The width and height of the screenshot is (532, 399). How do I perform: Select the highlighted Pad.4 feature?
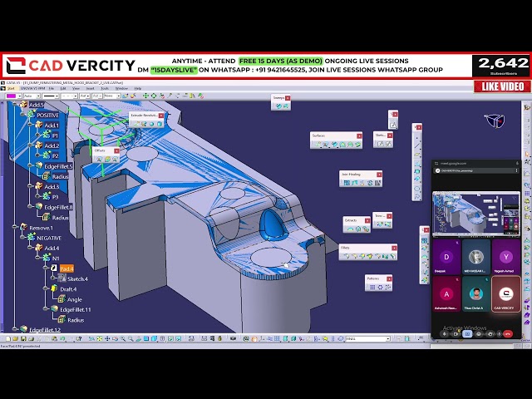(x=66, y=268)
